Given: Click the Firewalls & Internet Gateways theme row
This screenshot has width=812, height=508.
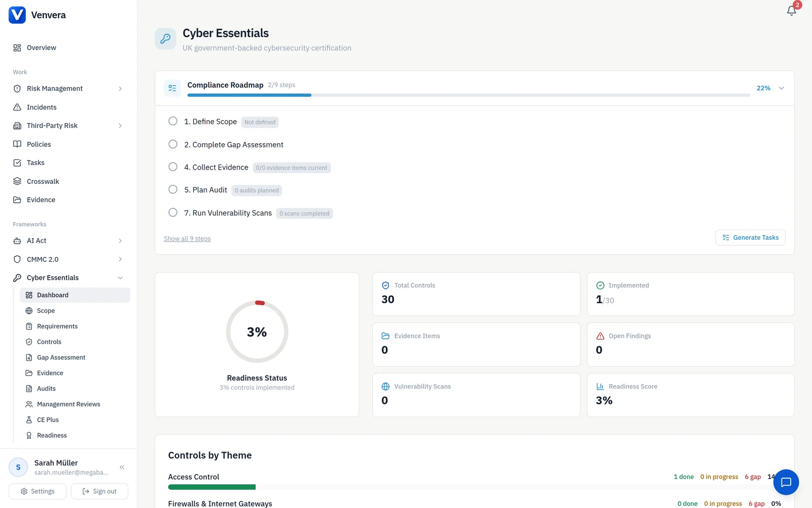Looking at the screenshot, I should click(475, 503).
